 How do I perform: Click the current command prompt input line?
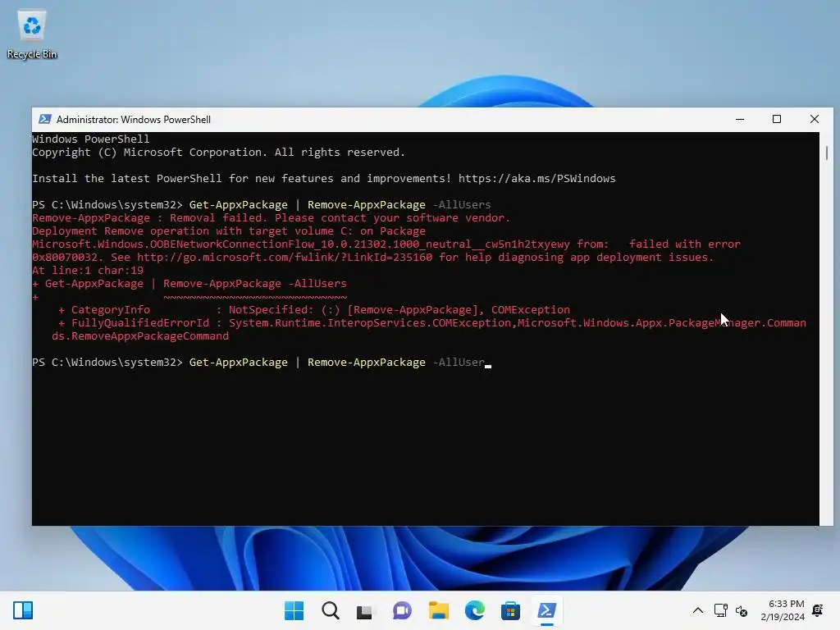click(262, 362)
